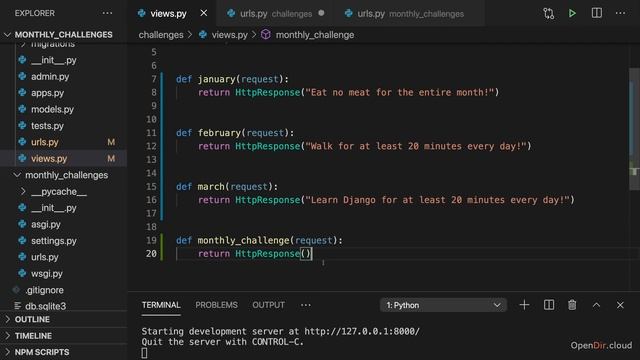Click the unsaved dot on urls.py challenges tab

click(x=321, y=13)
